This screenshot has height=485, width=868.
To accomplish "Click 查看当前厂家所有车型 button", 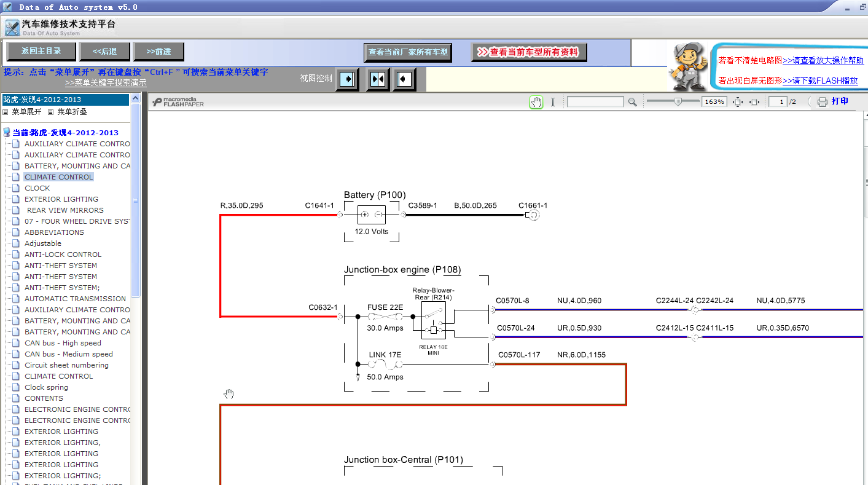I will [x=408, y=53].
